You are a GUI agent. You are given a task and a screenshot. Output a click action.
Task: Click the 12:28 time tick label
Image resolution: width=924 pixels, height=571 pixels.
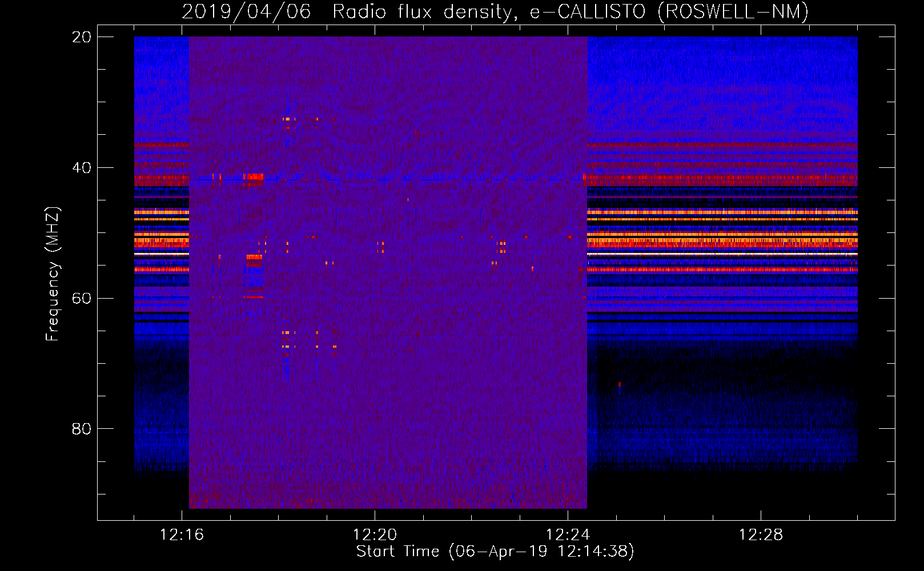click(761, 534)
